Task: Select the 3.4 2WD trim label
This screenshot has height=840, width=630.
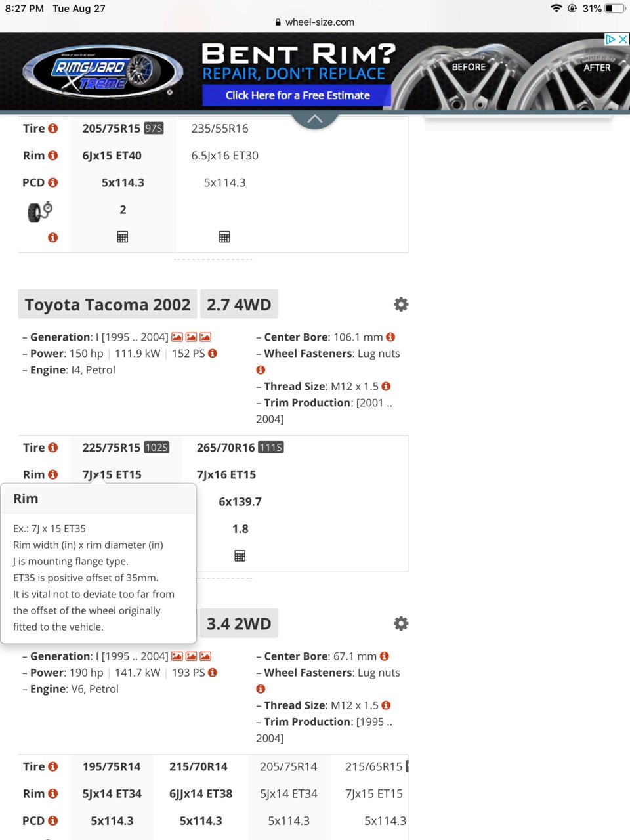Action: (x=239, y=623)
